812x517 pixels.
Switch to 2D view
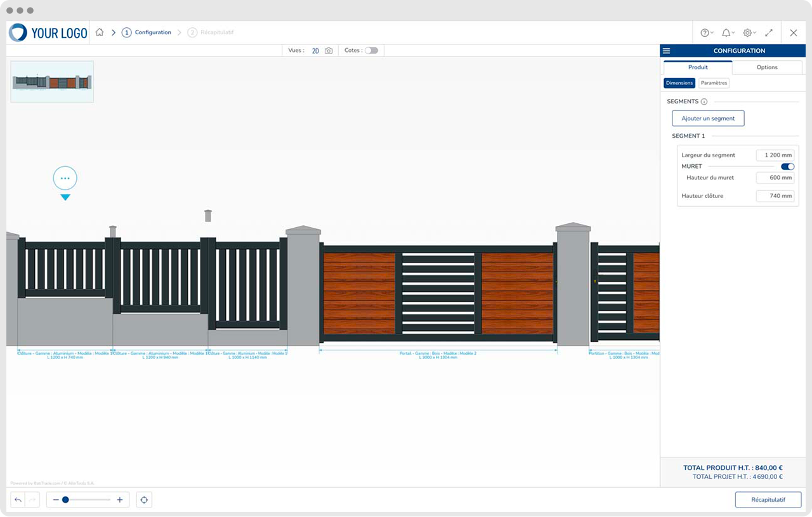315,51
